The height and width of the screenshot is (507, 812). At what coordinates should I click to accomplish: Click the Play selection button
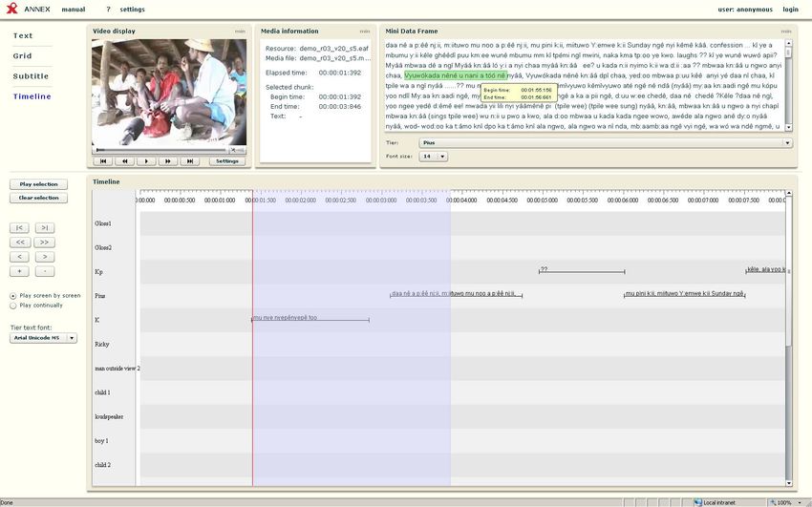[38, 184]
